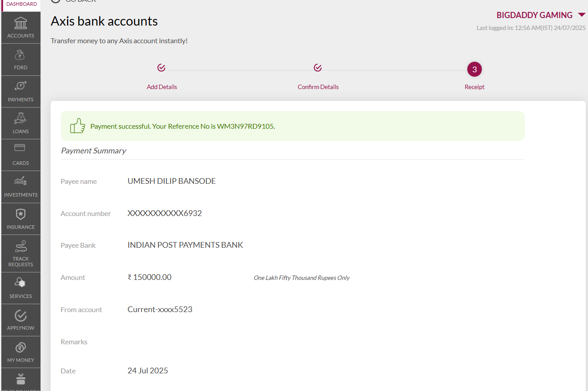Open the My Money rupee icon

coord(21,348)
